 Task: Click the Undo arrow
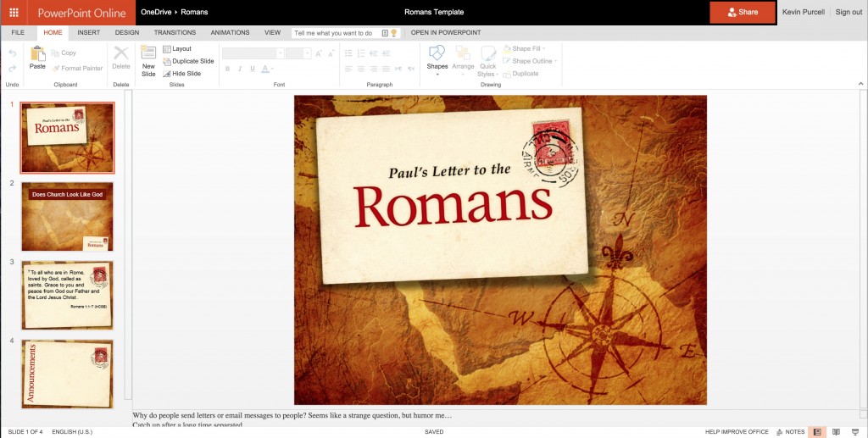[x=12, y=53]
